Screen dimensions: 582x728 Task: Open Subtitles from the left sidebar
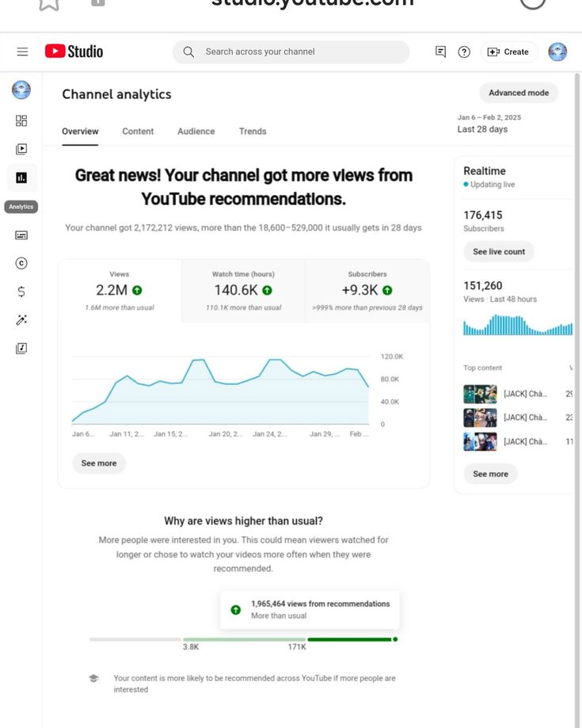tap(21, 235)
